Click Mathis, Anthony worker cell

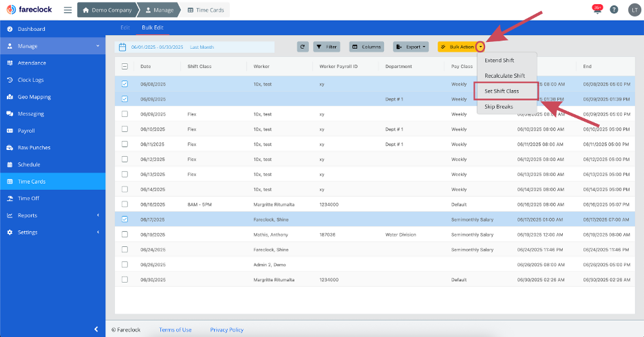(x=270, y=235)
